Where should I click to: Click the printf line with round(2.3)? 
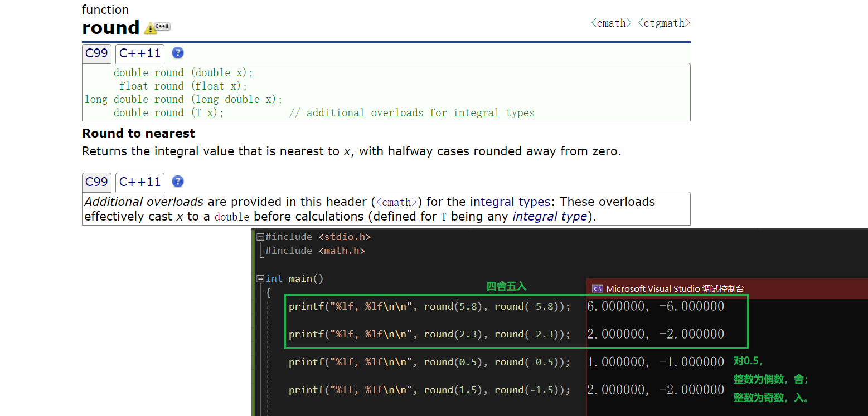429,334
